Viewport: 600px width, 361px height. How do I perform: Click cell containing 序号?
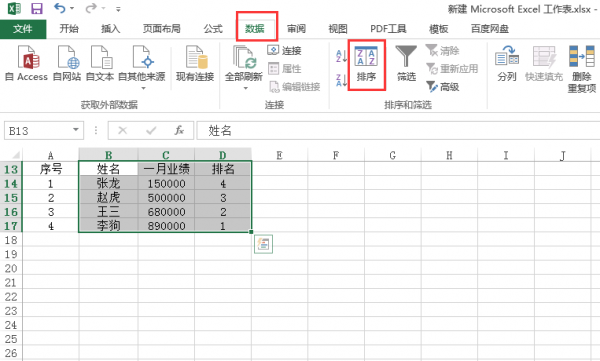coord(51,169)
